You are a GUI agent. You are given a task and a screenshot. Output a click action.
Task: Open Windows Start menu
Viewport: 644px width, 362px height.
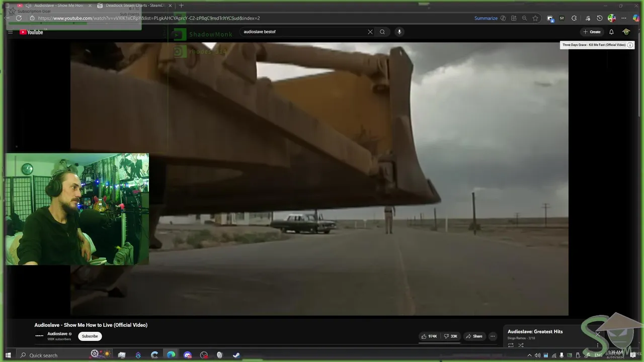pos(8,355)
